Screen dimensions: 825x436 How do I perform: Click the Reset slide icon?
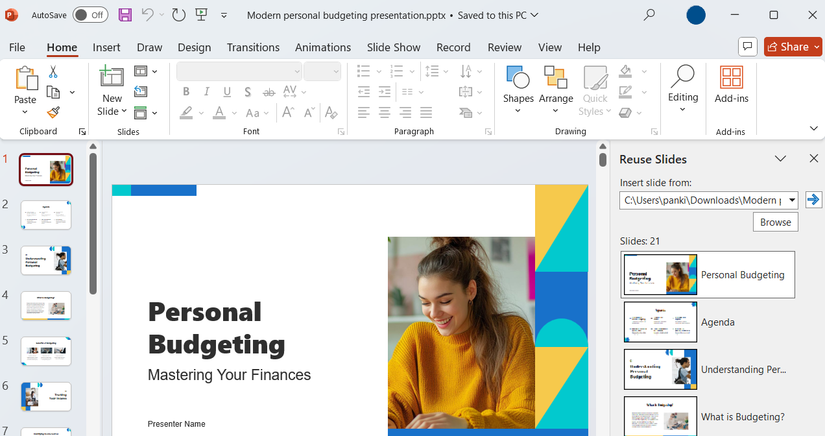(x=140, y=92)
